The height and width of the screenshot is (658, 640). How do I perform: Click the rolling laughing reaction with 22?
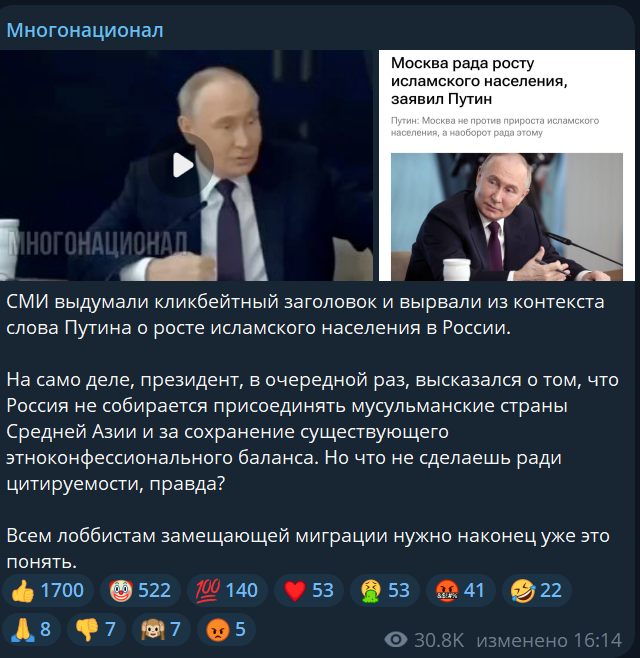[x=537, y=590]
